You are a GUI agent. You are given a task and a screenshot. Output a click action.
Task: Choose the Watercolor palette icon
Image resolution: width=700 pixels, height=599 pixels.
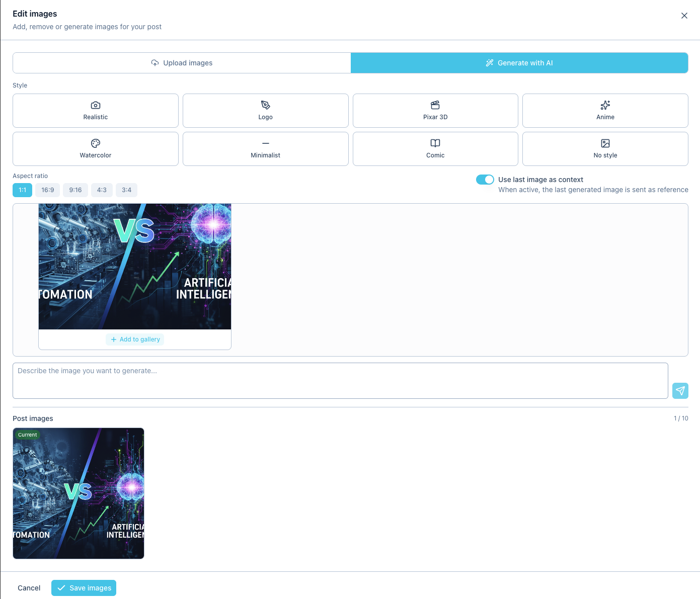[x=96, y=143]
